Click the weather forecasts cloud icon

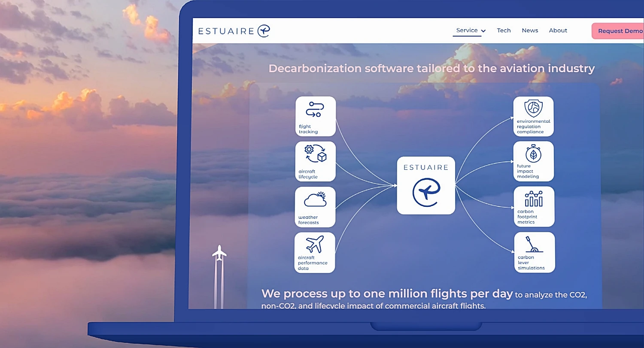315,200
